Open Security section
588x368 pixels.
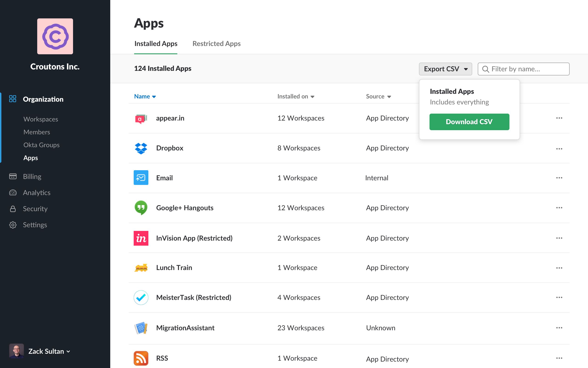(35, 209)
